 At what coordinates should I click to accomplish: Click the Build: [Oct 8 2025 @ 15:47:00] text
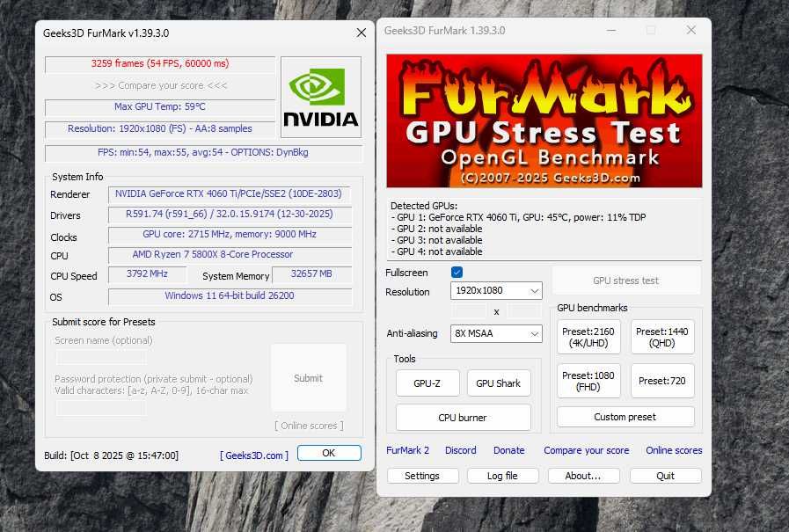point(111,455)
